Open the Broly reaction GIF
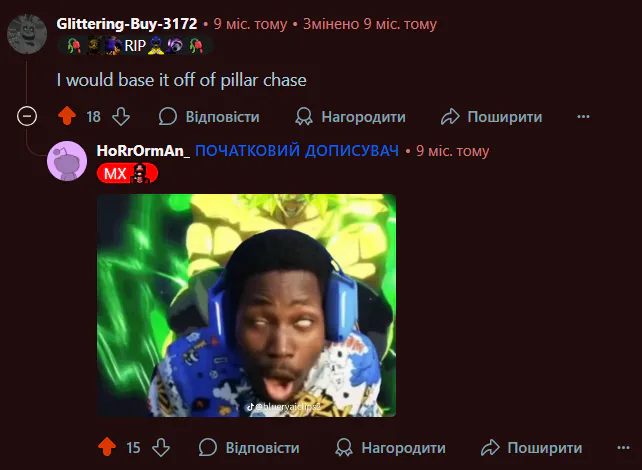This screenshot has width=642, height=470. point(246,305)
